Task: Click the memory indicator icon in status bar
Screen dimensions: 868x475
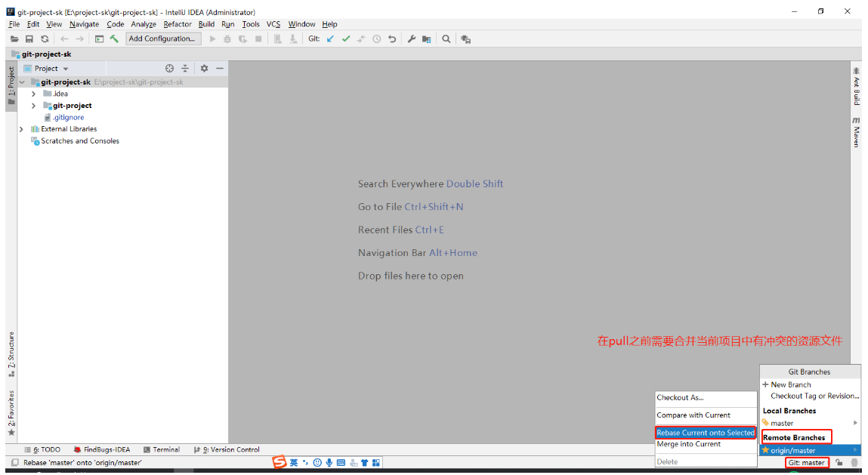Action: click(x=854, y=463)
